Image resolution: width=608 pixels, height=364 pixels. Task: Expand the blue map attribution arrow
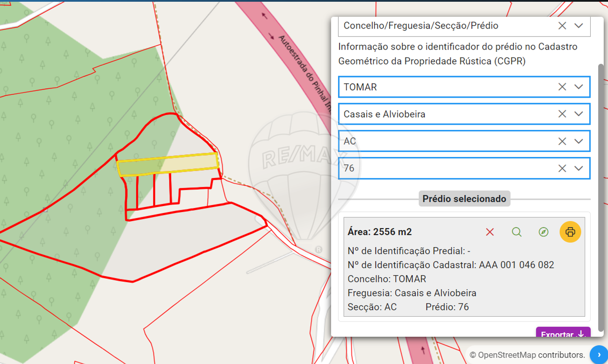pos(599,355)
